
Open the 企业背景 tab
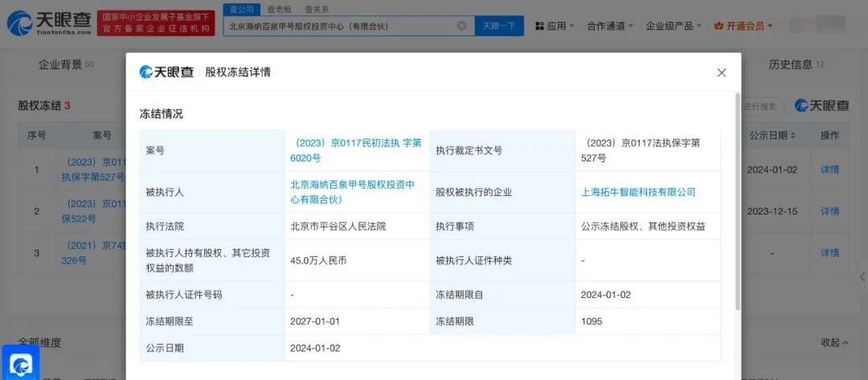(66, 65)
